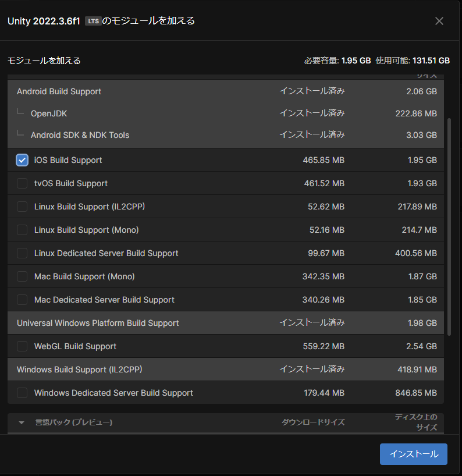Click the LTS badge in title
Image resolution: width=462 pixels, height=476 pixels.
[93, 21]
